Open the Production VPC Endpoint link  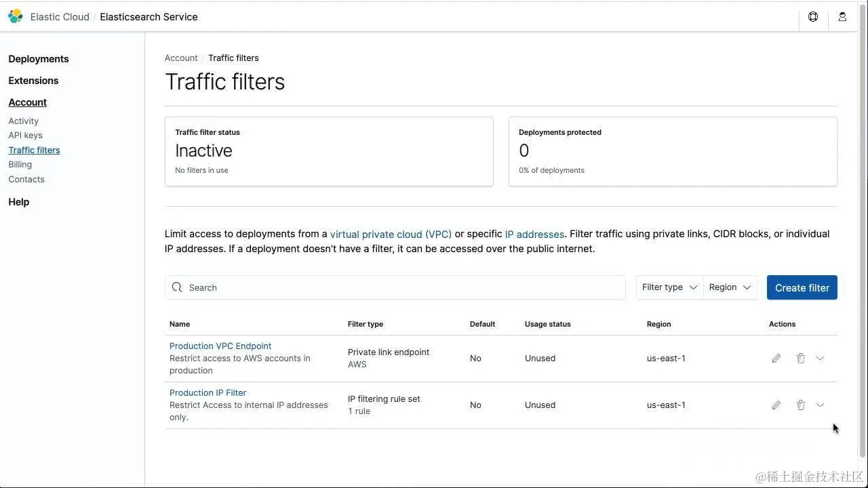click(x=220, y=346)
